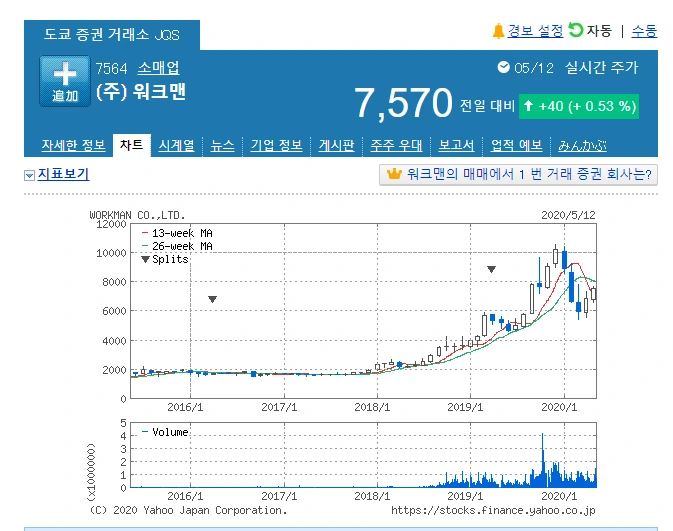Click the (주) 워크맨 company name
This screenshot has width=673, height=531.
click(140, 91)
